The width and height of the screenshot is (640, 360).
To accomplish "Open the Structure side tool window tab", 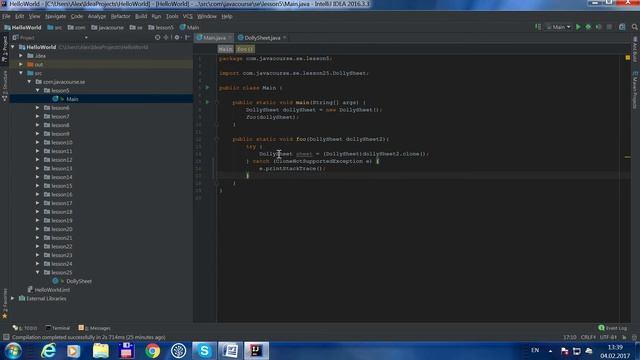I will click(x=4, y=86).
